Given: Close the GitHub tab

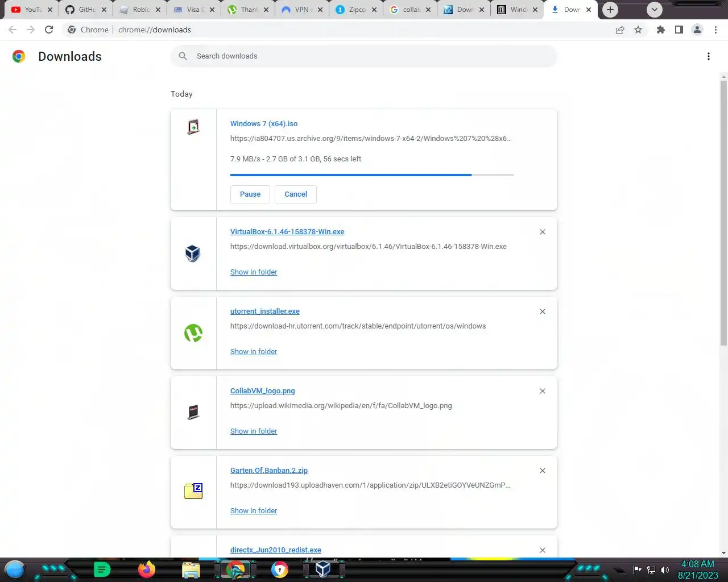Looking at the screenshot, I should pyautogui.click(x=104, y=10).
